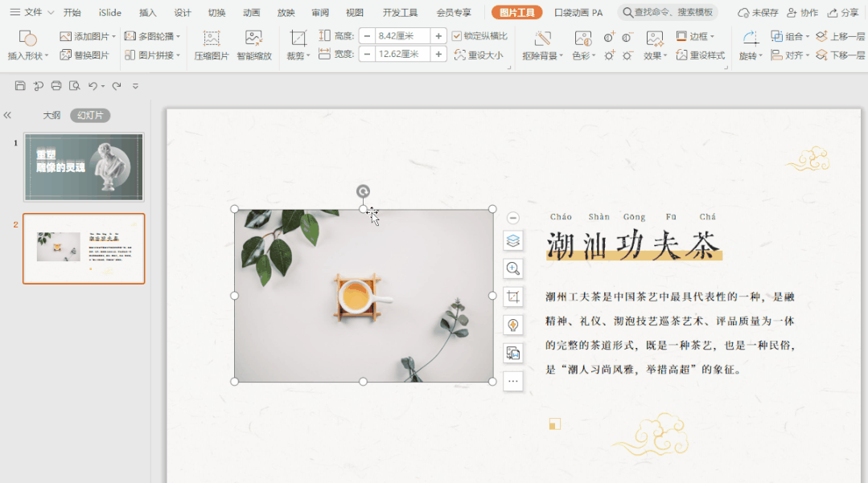Click the zoom magnifier icon beside the image
This screenshot has width=868, height=483.
pyautogui.click(x=512, y=268)
